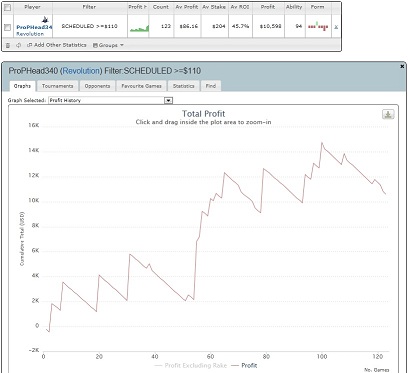Viewport: 408px width, 373px height.
Task: Sort by the Form column header
Action: click(317, 7)
